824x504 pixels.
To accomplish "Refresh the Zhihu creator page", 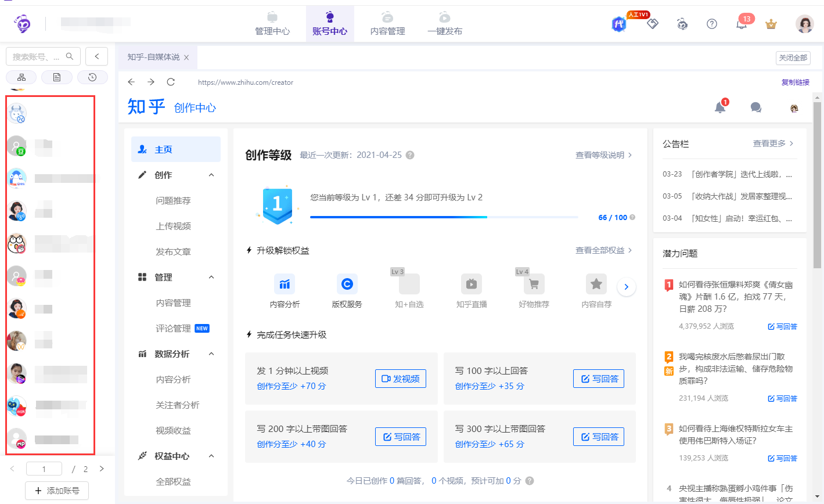I will (170, 82).
